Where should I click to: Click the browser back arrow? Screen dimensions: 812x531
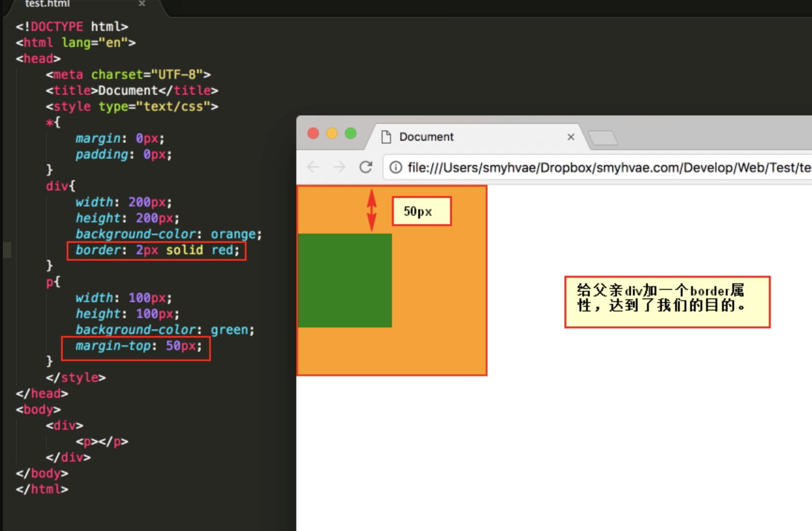click(x=313, y=167)
